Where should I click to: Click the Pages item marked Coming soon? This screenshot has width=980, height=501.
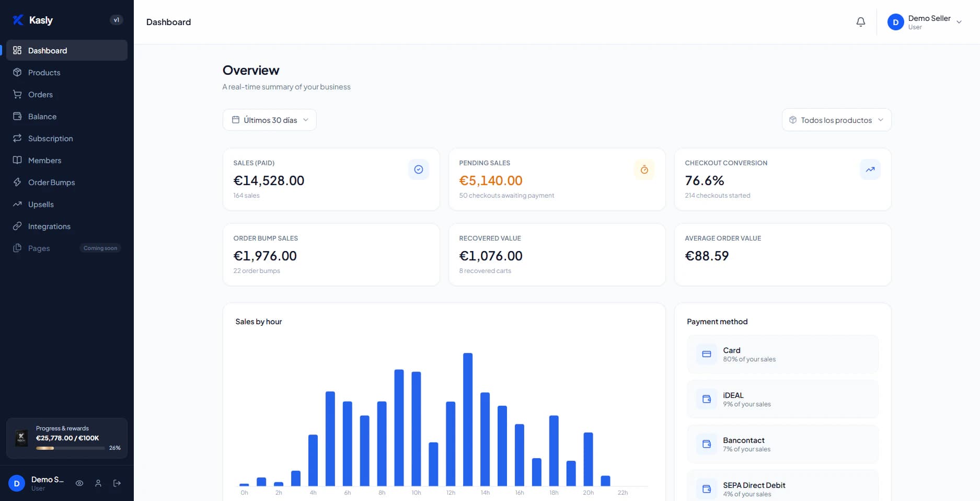click(x=67, y=248)
